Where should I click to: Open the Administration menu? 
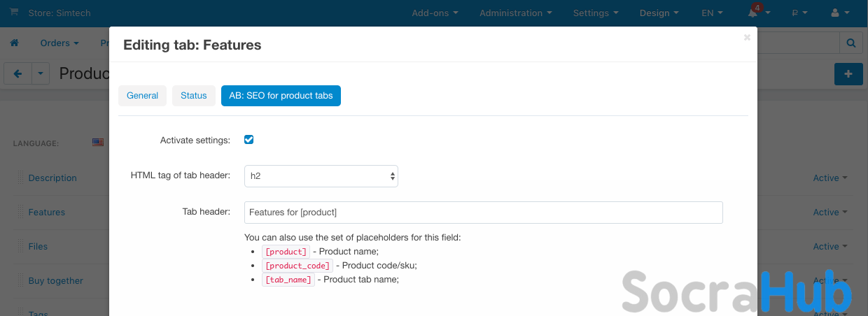515,13
